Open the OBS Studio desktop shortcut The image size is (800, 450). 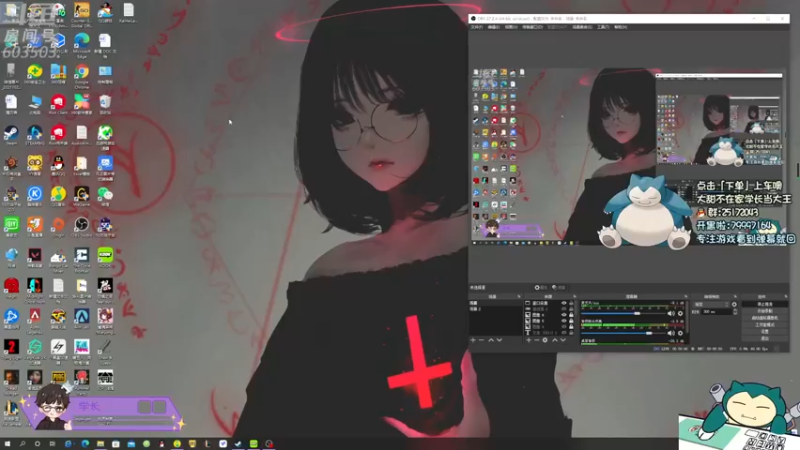pos(82,226)
